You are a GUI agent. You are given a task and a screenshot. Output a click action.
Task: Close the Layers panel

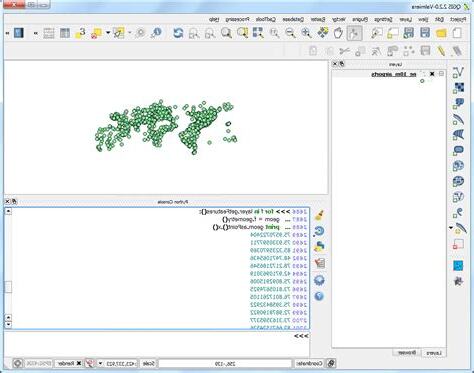coord(335,64)
